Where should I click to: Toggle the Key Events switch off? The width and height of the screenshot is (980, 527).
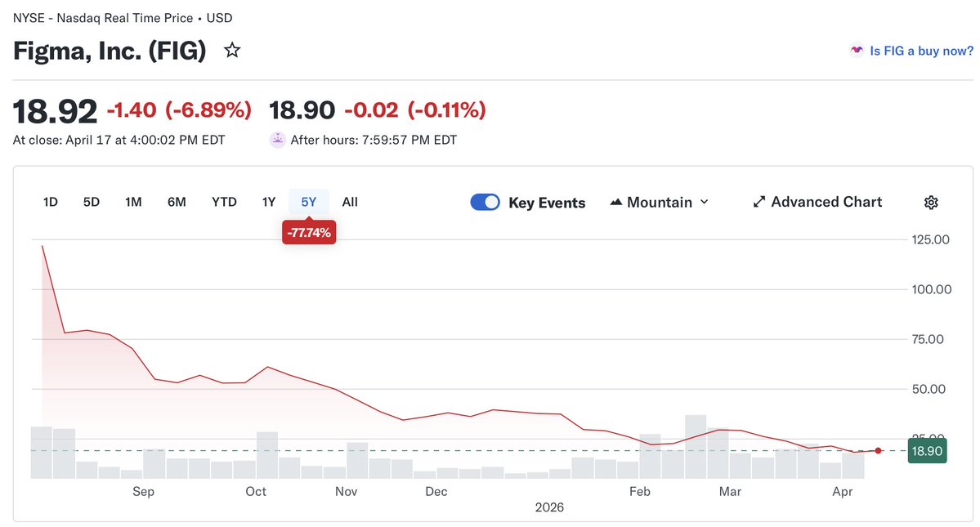click(485, 203)
